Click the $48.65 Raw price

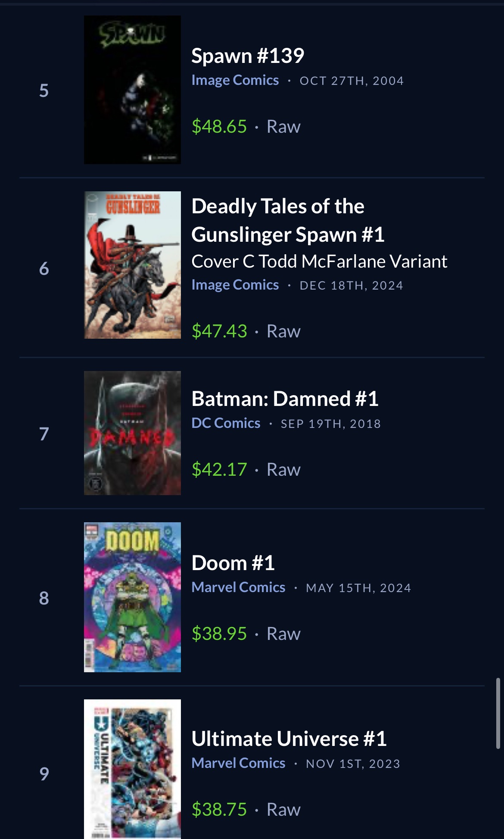pos(246,127)
